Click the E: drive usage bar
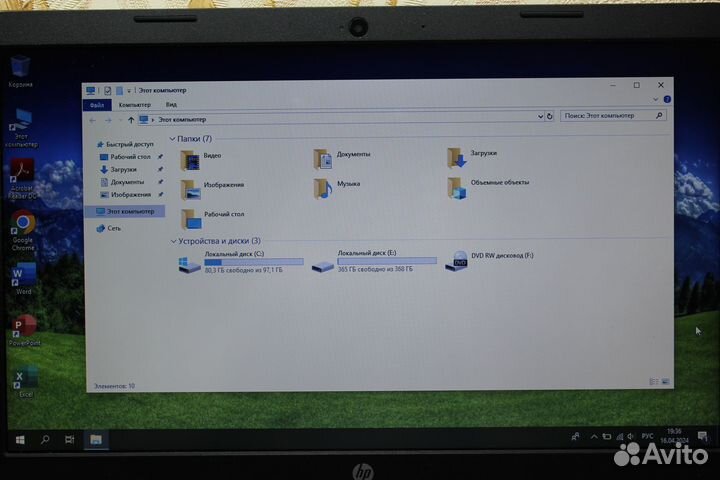720x480 pixels. (x=387, y=261)
